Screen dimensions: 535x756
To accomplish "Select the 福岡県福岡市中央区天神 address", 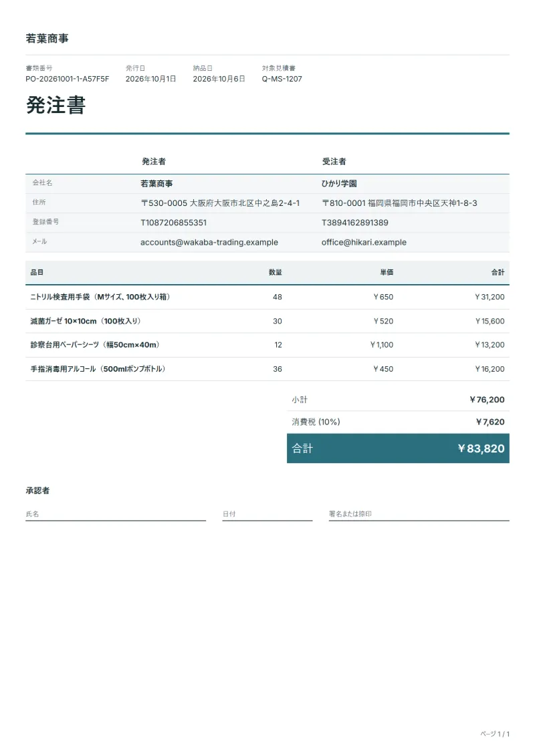I will click(x=399, y=203).
